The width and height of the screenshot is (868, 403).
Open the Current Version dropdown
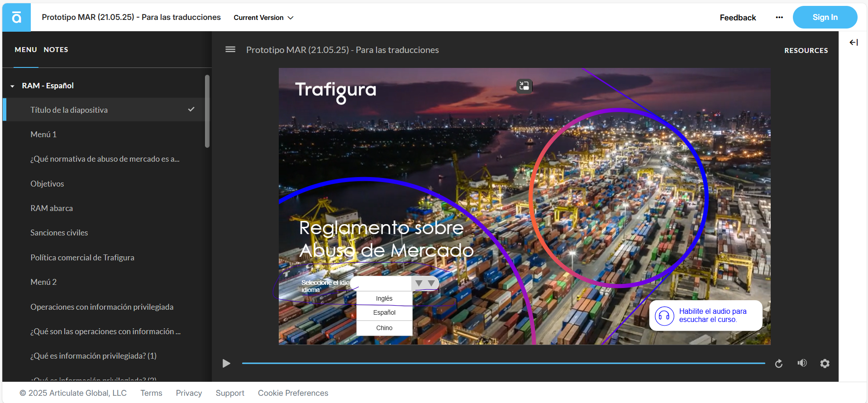(263, 18)
